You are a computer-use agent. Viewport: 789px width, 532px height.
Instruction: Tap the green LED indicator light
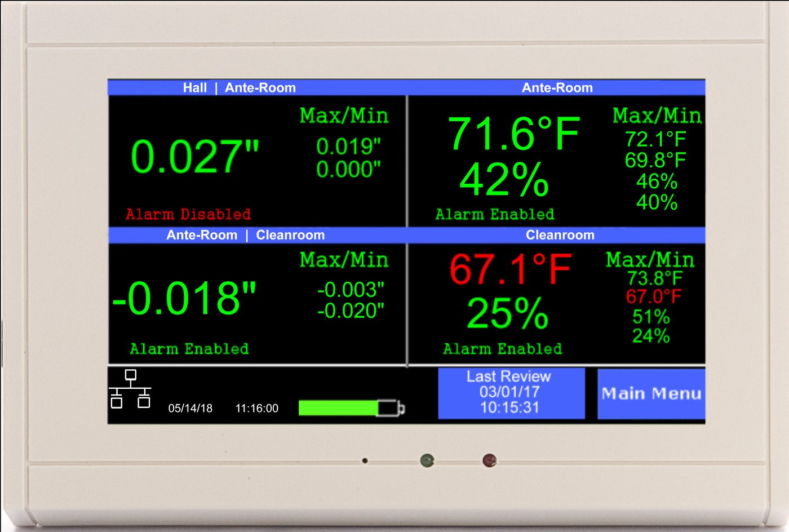click(x=427, y=460)
